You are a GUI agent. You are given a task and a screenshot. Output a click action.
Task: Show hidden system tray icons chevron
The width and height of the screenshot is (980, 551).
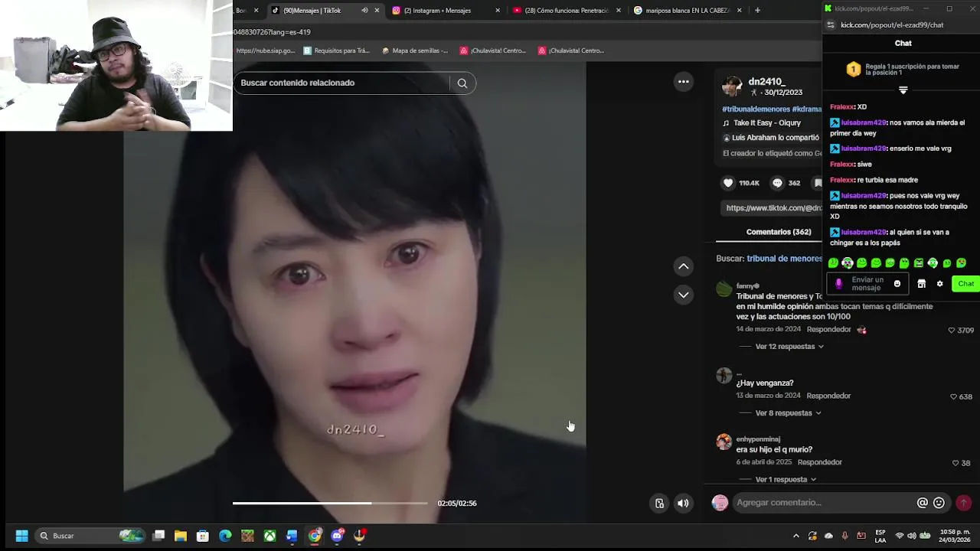point(796,536)
